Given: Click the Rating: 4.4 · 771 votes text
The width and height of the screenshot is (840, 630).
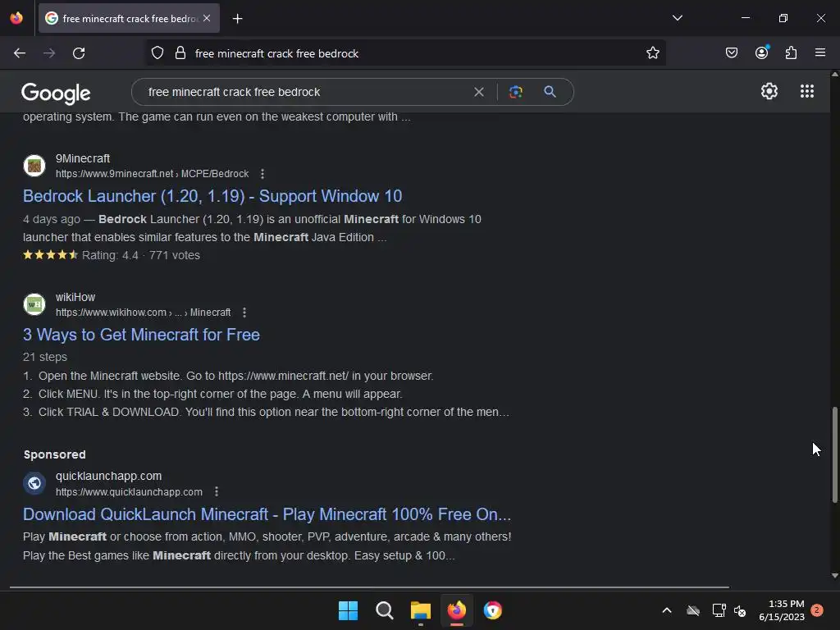Looking at the screenshot, I should point(141,256).
